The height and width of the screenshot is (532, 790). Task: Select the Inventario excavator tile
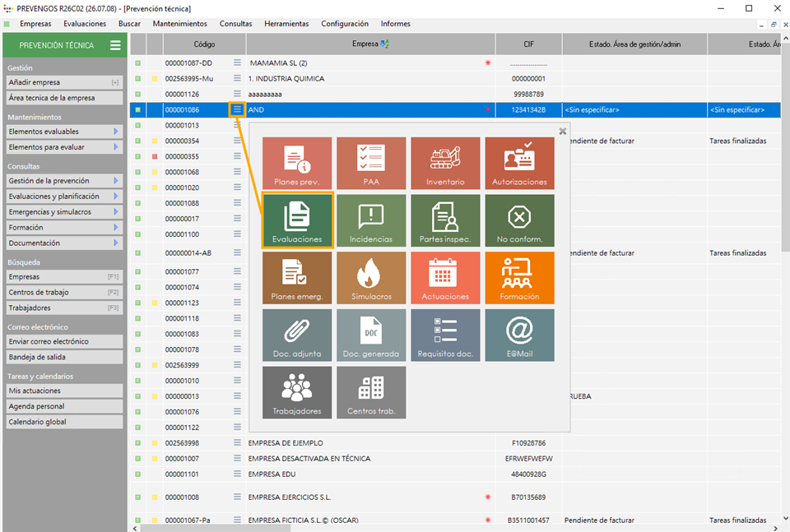(445, 163)
